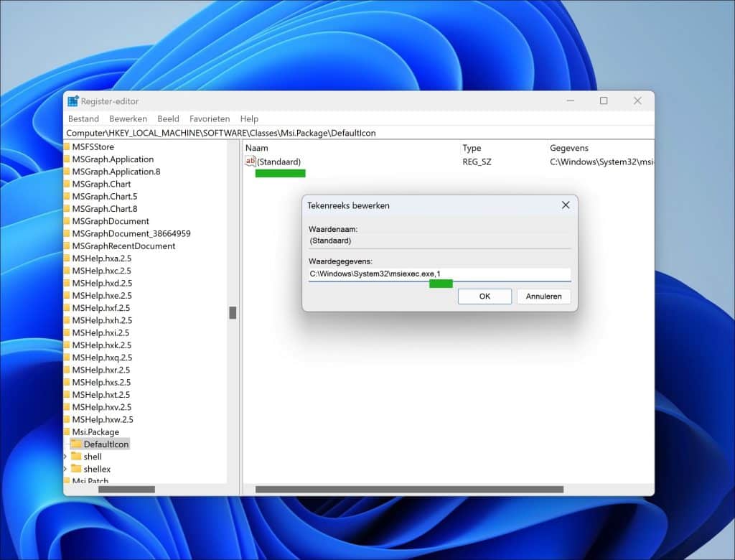Viewport: 735px width, 560px height.
Task: Select the MSGraph.Chart.5 key
Action: (105, 196)
